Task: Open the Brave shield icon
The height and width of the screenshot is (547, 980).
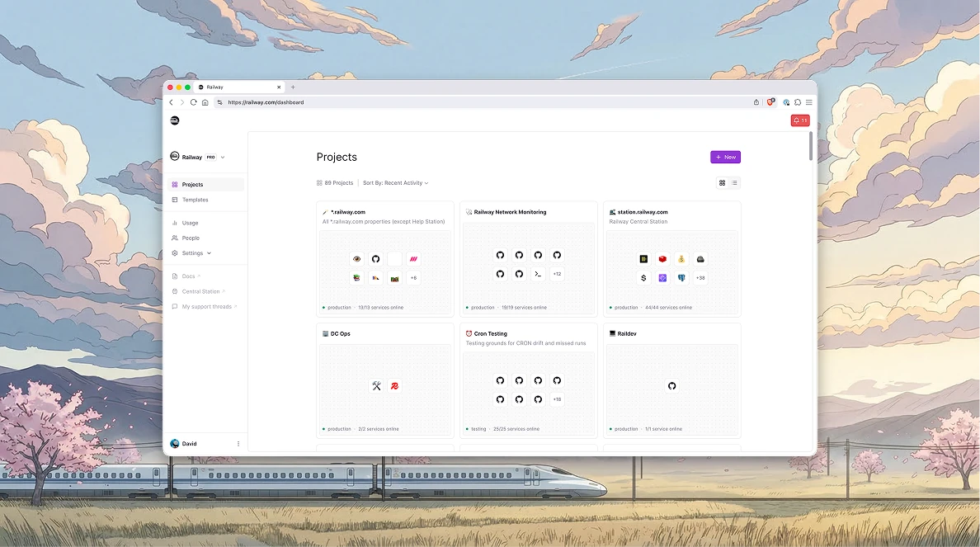Action: [770, 102]
